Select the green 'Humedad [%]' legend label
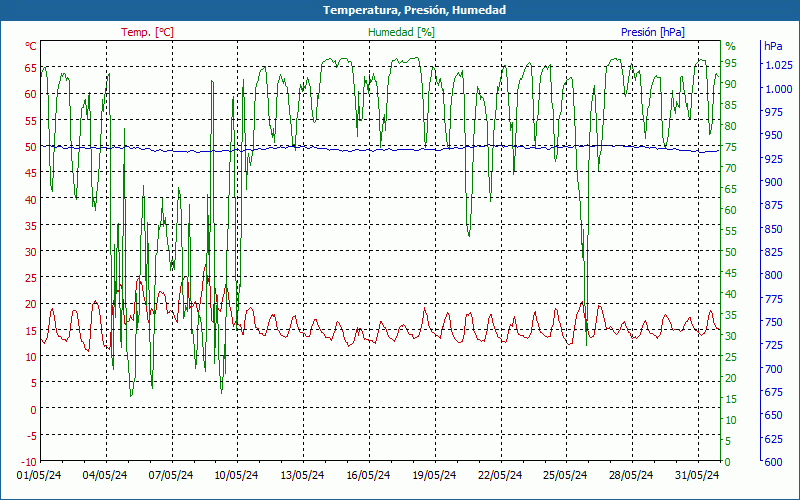Screen dimensions: 800x500 point(402,32)
